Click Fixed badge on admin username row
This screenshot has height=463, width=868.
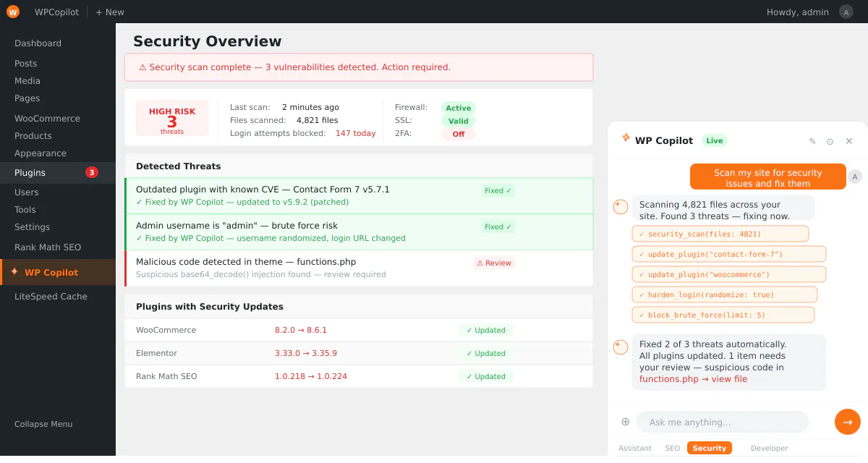498,227
